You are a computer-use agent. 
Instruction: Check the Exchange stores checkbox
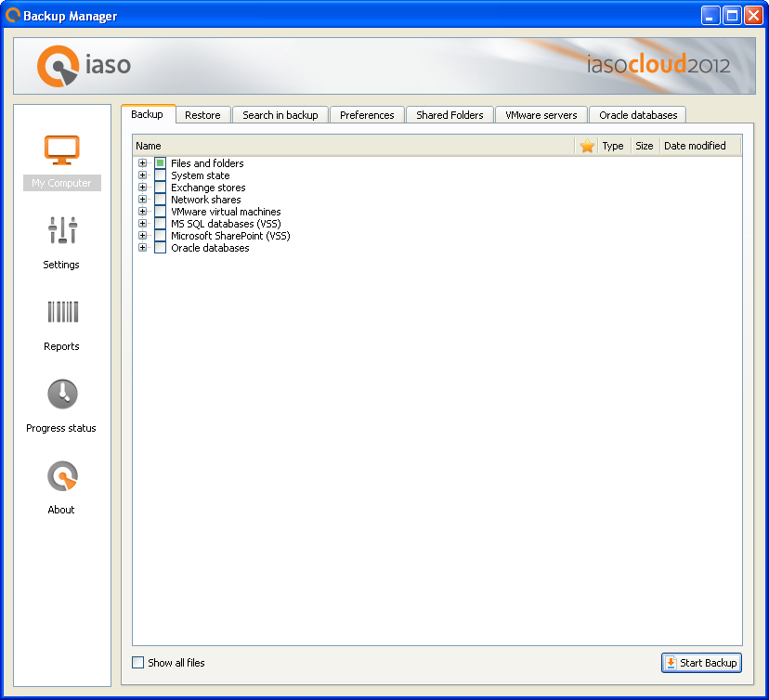pyautogui.click(x=160, y=188)
